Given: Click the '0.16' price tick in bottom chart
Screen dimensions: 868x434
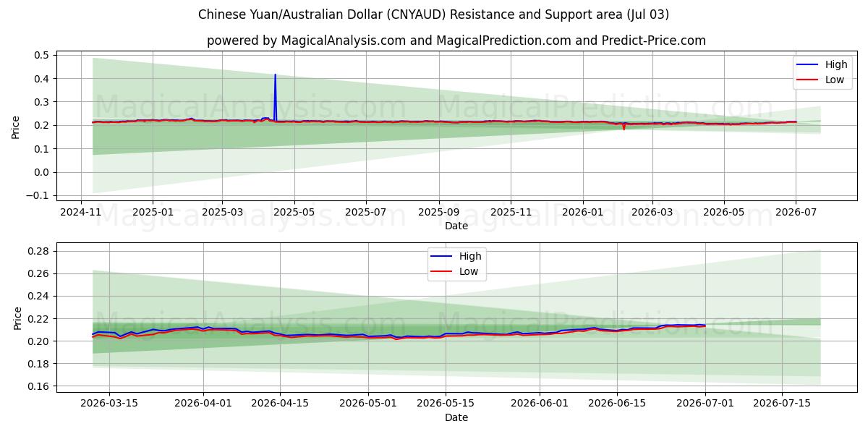Looking at the screenshot, I should tap(39, 386).
